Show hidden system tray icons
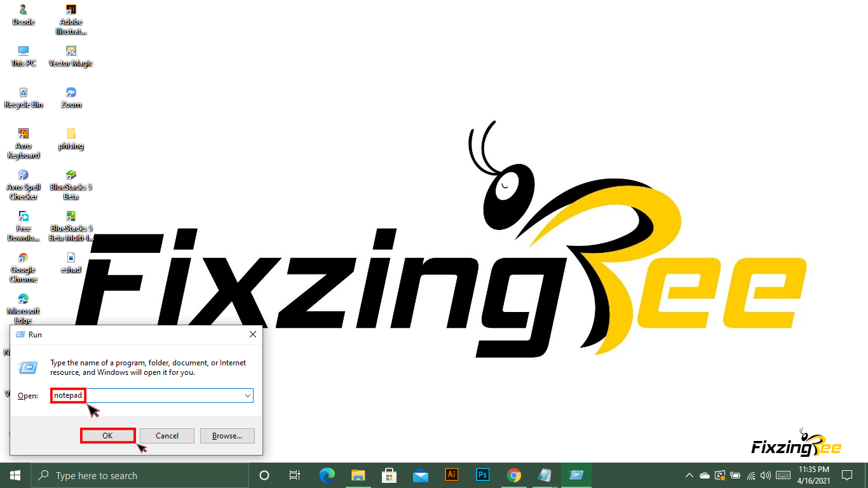The height and width of the screenshot is (488, 868). (689, 475)
